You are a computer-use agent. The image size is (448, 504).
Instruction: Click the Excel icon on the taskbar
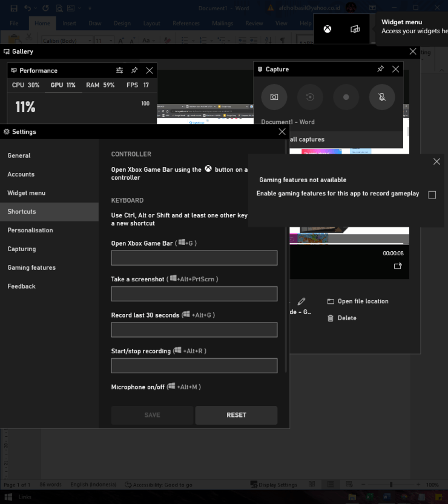coord(369,497)
